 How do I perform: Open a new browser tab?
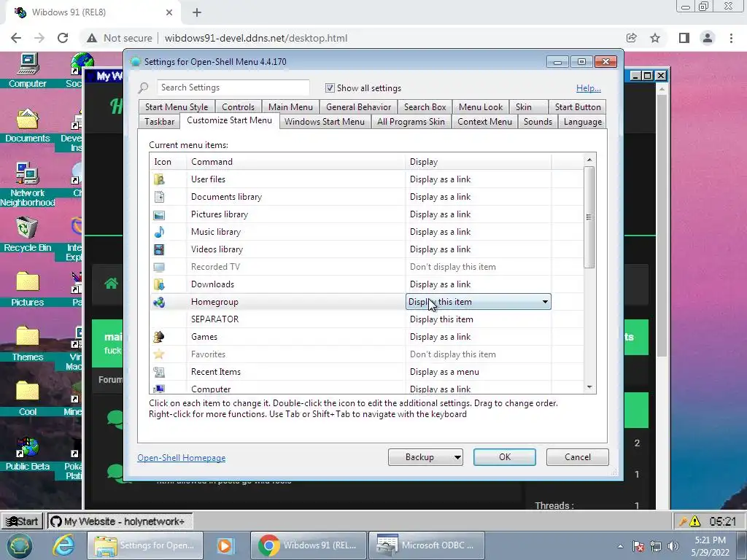pyautogui.click(x=197, y=12)
